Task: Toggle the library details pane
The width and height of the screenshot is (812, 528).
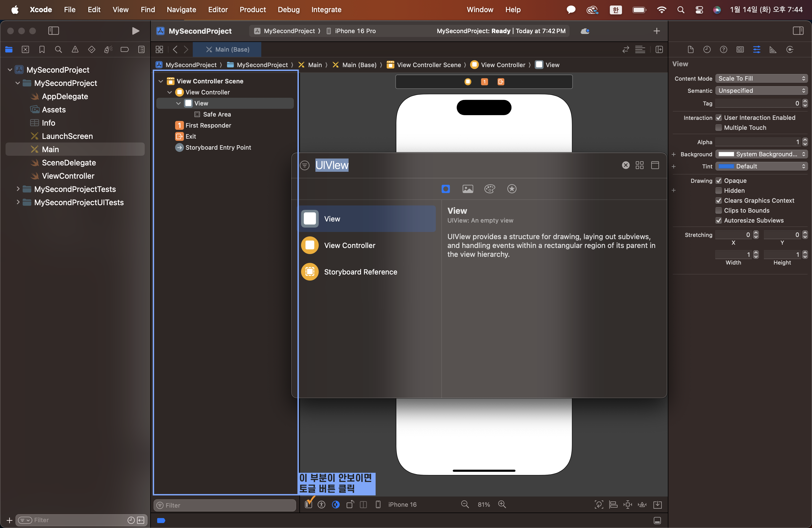Action: coord(655,165)
